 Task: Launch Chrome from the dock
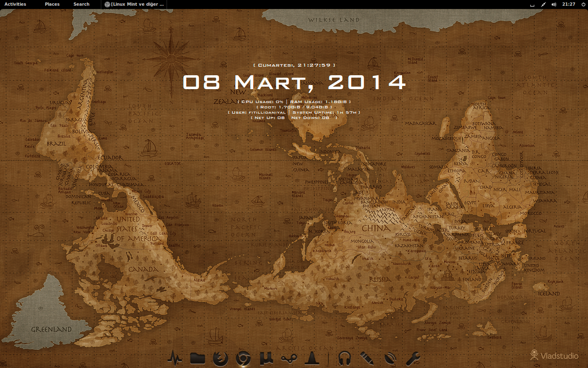point(243,359)
